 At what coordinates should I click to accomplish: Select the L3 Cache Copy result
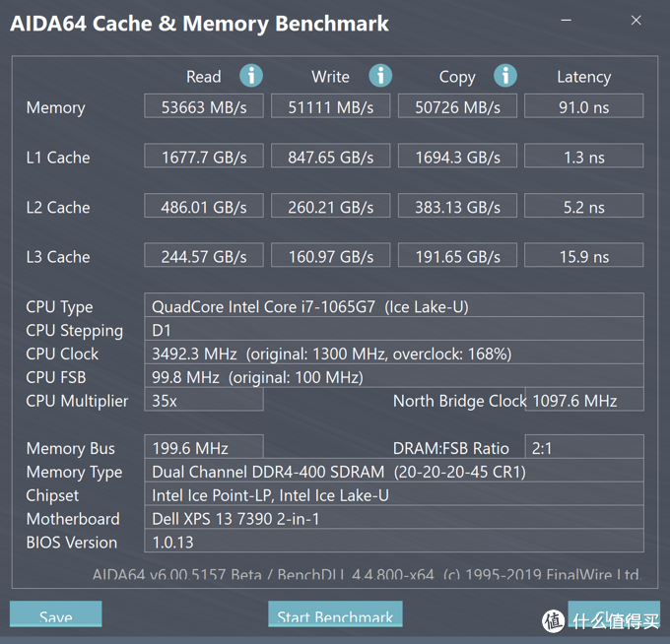[457, 256]
